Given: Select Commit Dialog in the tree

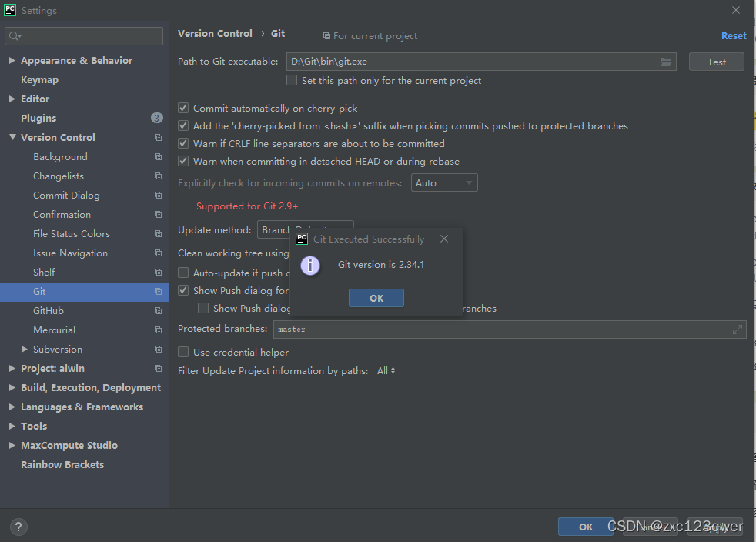Looking at the screenshot, I should [66, 196].
